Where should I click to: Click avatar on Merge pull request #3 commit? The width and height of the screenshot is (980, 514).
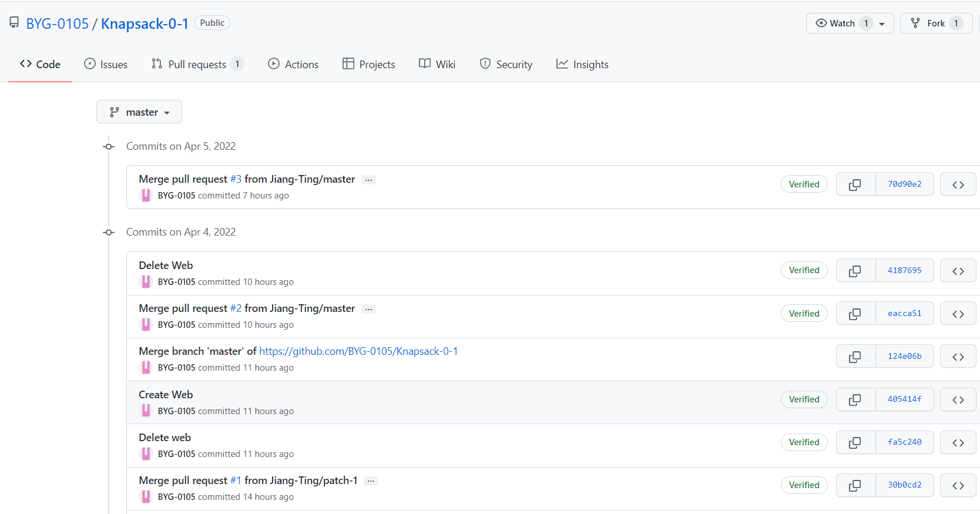[x=146, y=196]
